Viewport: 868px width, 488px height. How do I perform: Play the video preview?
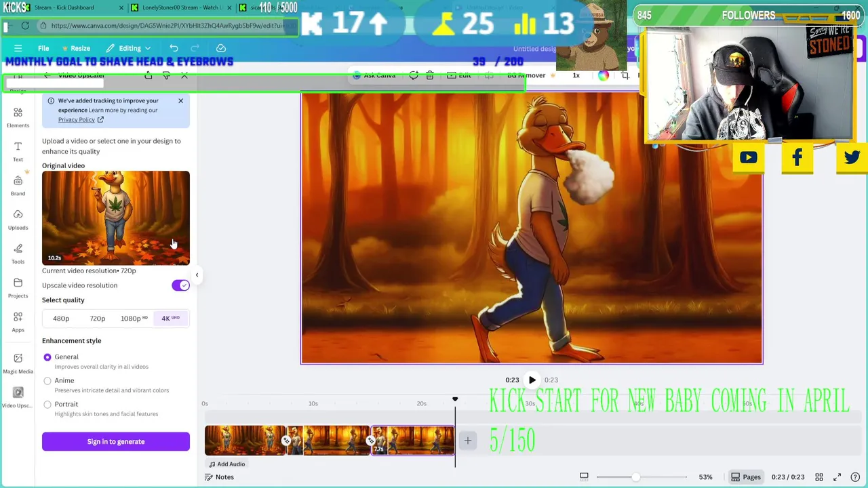coord(532,380)
